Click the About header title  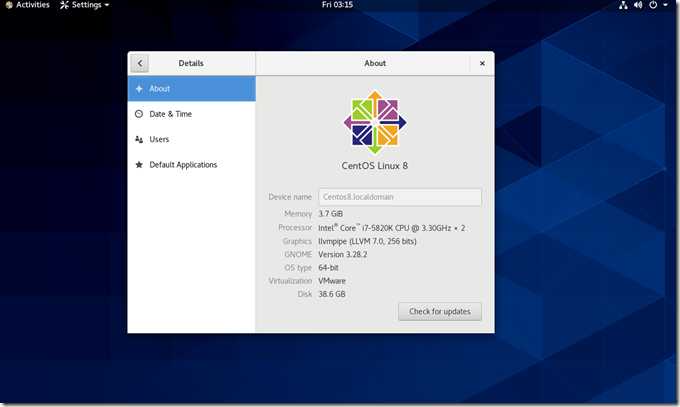(x=375, y=63)
